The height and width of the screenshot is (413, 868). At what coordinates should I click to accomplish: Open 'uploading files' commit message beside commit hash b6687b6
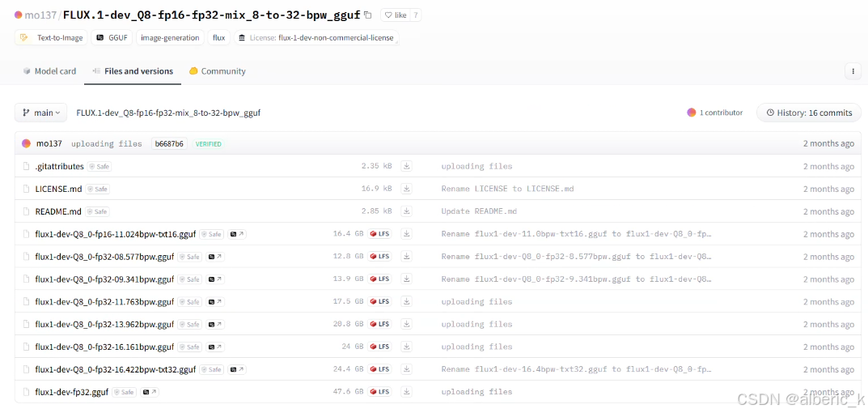click(x=106, y=143)
